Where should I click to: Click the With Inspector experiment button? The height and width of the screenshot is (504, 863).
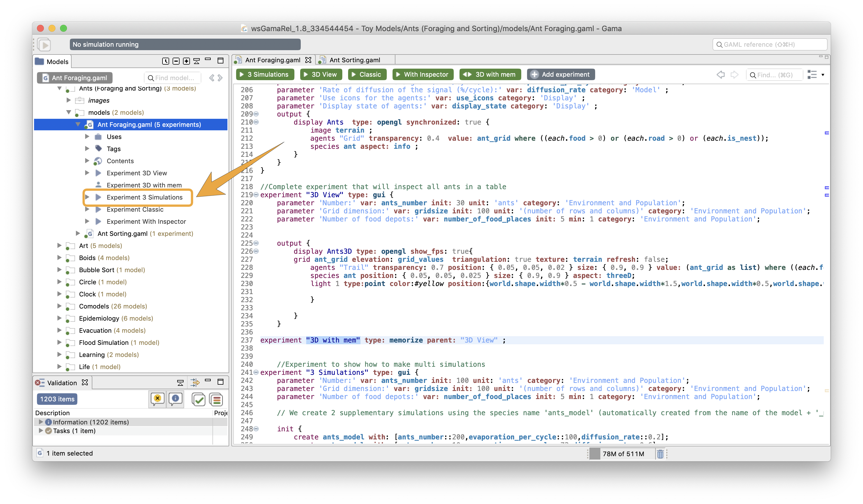pos(423,74)
